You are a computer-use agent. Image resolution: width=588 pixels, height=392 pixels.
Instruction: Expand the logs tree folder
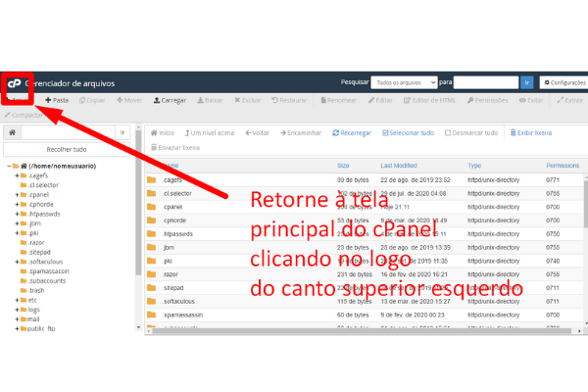coord(17,310)
